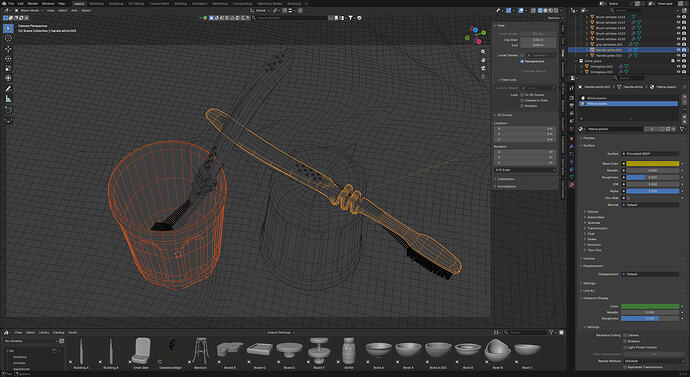
Task: Click asset browser filter funnel icon
Action: coord(551,333)
